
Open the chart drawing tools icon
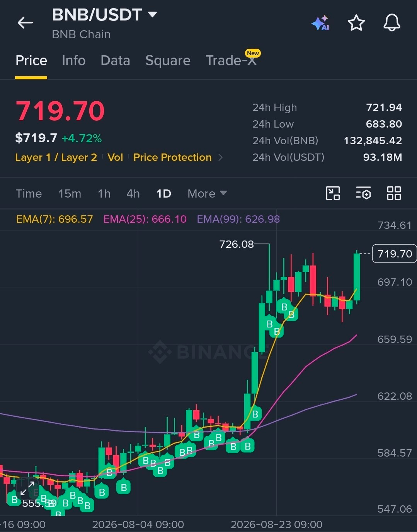click(333, 193)
